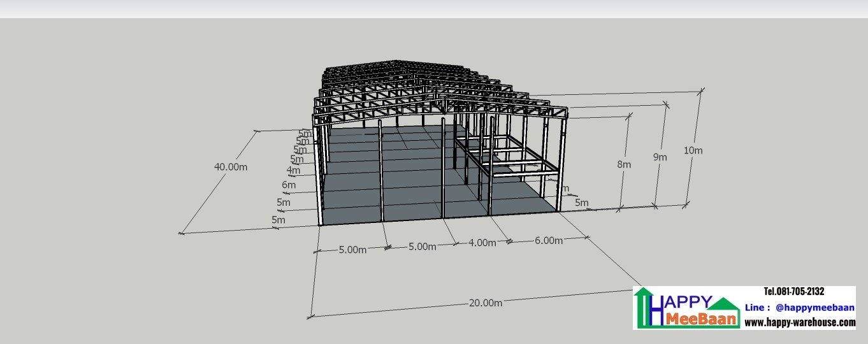Select the 4.00m bay dimension label
Screen dimensions: 868x344
point(482,243)
